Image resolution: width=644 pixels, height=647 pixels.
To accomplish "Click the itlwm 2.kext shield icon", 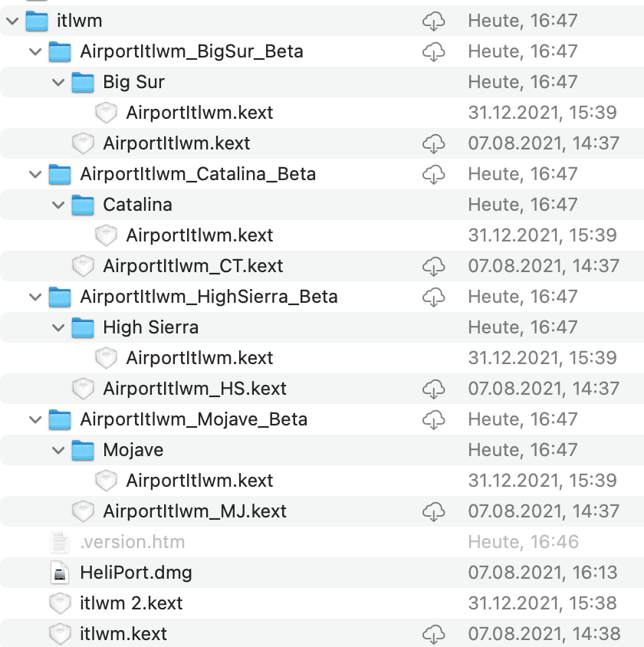I will pos(60,603).
